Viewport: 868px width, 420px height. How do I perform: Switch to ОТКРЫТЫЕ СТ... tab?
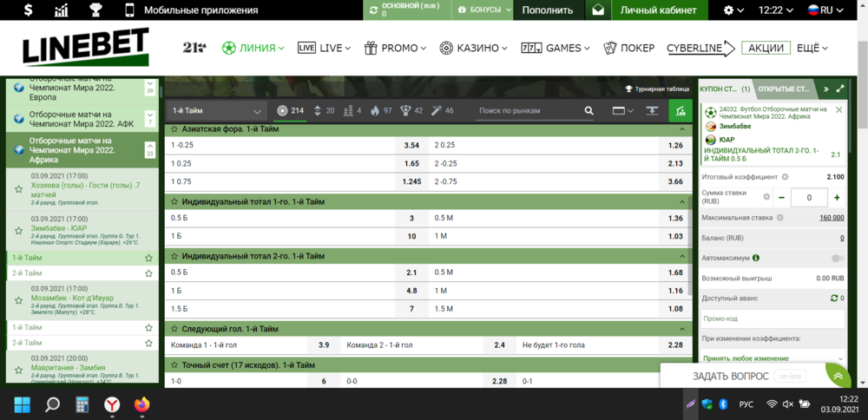pyautogui.click(x=785, y=89)
